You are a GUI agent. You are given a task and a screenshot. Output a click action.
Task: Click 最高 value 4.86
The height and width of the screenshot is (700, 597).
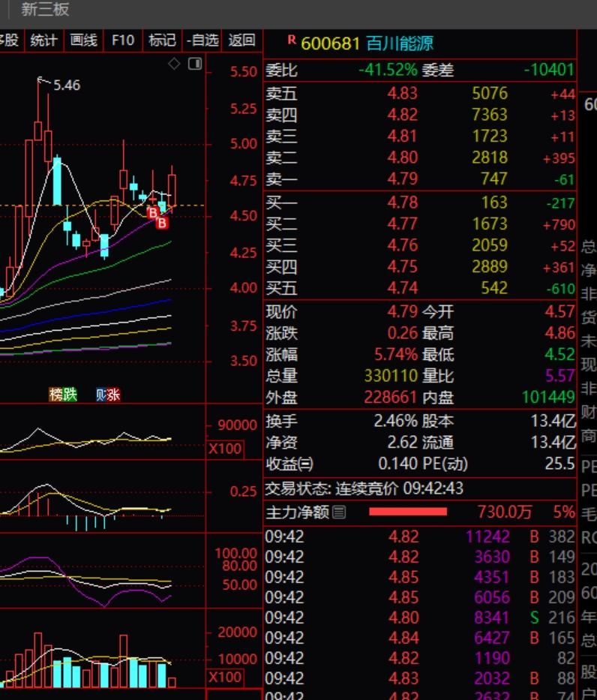coord(559,333)
